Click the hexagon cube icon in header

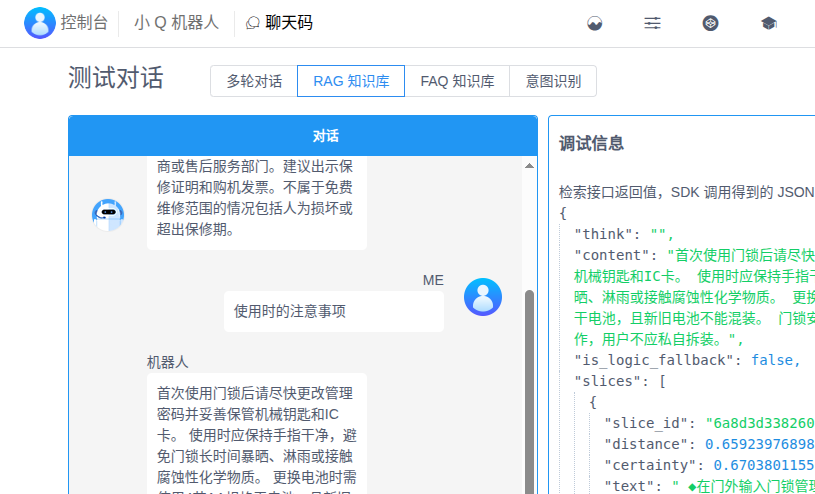pyautogui.click(x=711, y=23)
